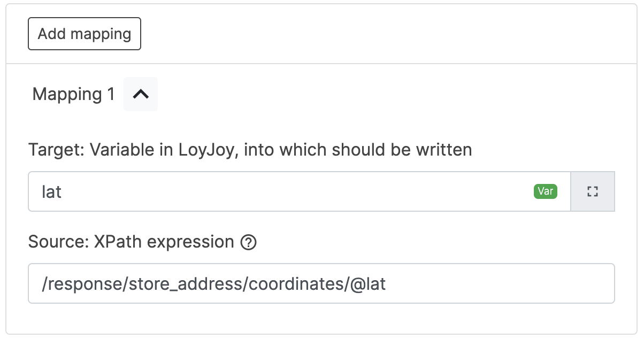Image resolution: width=644 pixels, height=339 pixels.
Task: Toggle the Mapping 1 section closed
Action: (141, 94)
